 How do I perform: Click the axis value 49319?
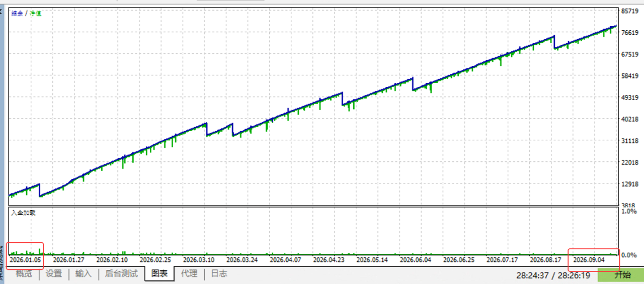630,97
